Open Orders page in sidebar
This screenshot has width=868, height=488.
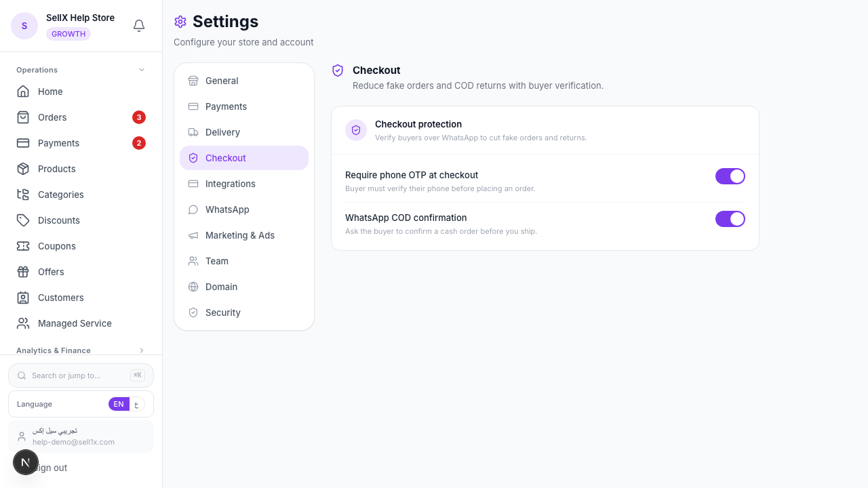pos(81,117)
